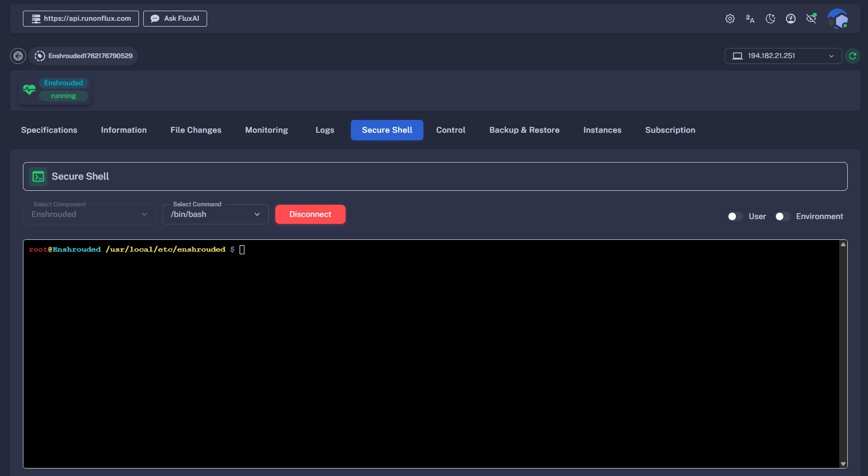Click the dashboard gauge icon
Viewport: 868px width, 476px height.
791,19
